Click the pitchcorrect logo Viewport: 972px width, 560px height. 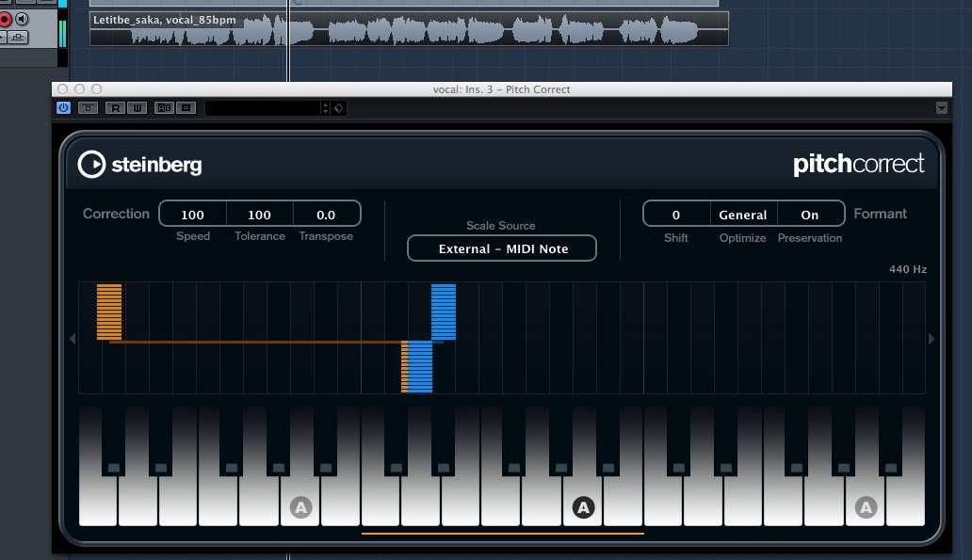pyautogui.click(x=859, y=164)
